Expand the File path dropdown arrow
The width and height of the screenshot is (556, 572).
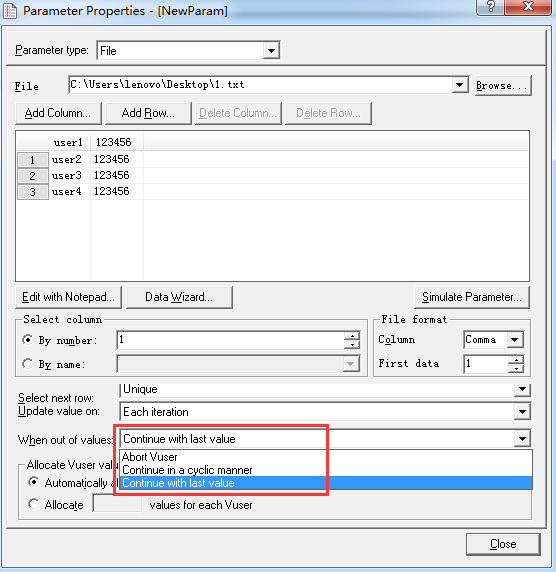pyautogui.click(x=460, y=85)
